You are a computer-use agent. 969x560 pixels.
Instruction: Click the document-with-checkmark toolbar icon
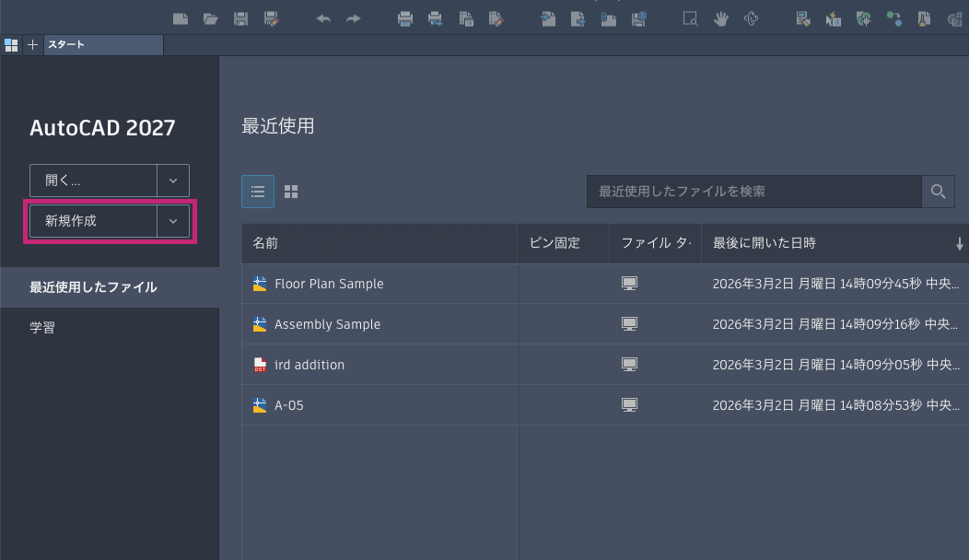(x=803, y=19)
